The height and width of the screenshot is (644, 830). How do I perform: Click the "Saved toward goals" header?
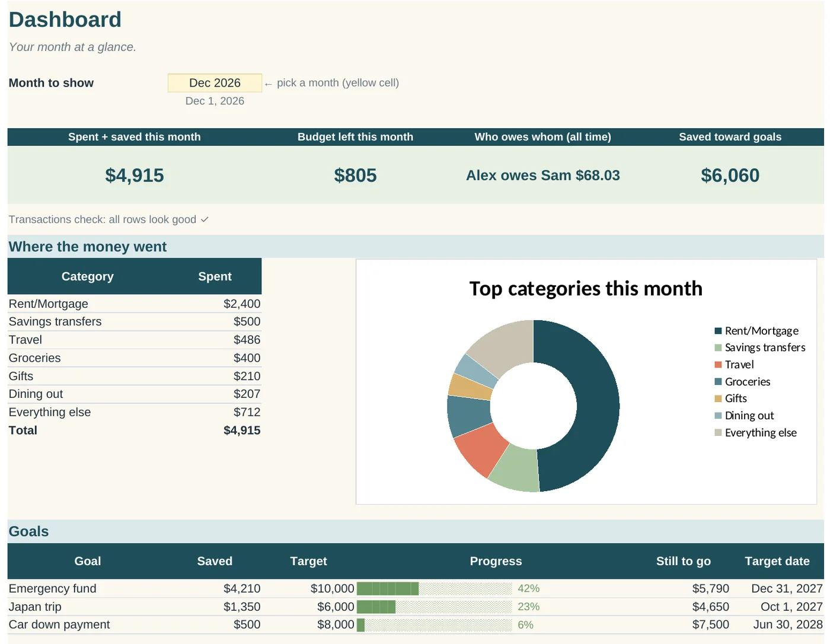click(730, 137)
